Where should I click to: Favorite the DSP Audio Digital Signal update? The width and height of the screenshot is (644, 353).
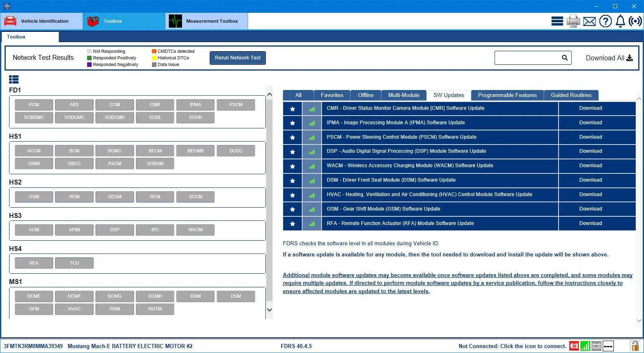coord(292,152)
